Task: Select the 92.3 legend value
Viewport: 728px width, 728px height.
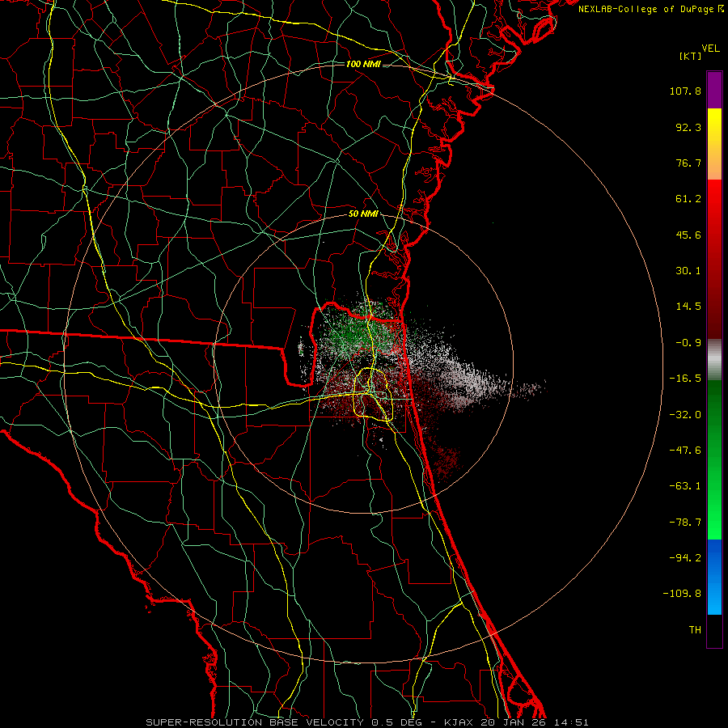Action: 688,127
